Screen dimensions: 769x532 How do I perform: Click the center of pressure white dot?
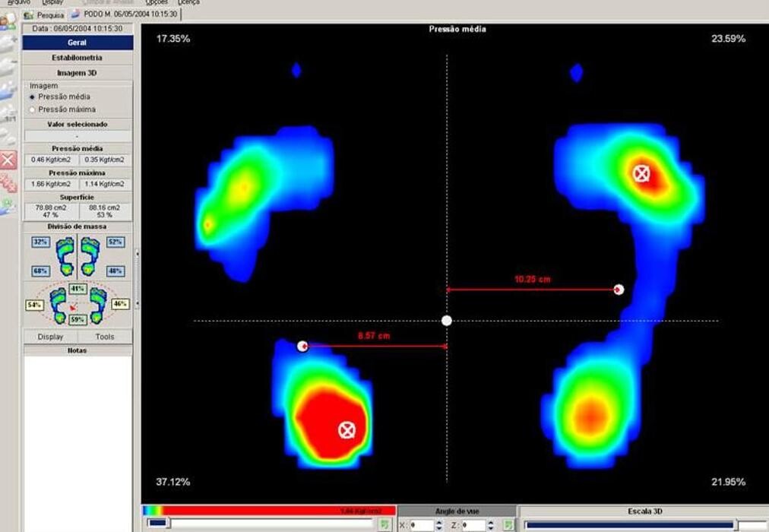tap(447, 321)
